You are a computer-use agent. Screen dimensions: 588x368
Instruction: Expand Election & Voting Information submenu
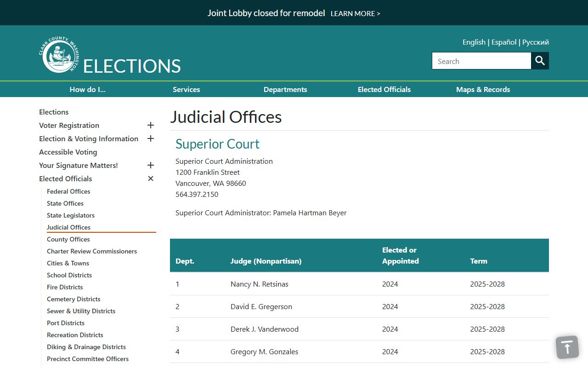[150, 138]
